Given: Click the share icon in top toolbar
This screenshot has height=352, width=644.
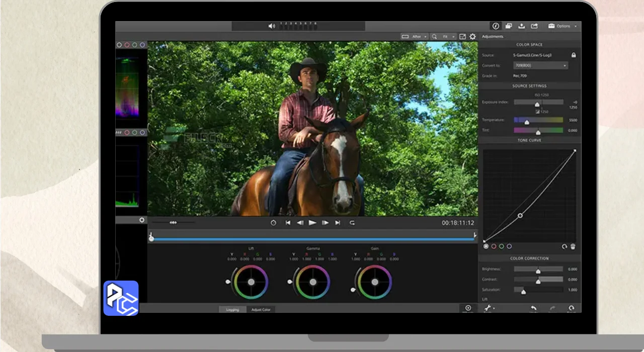Looking at the screenshot, I should click(x=534, y=26).
